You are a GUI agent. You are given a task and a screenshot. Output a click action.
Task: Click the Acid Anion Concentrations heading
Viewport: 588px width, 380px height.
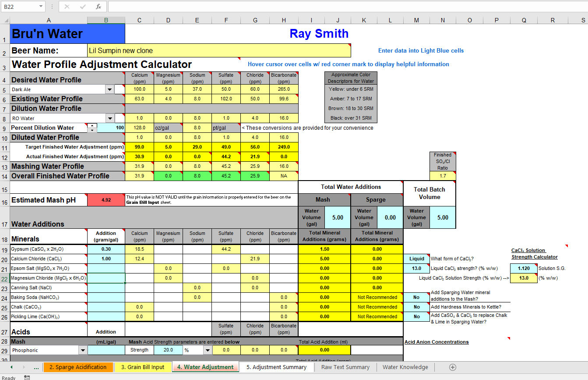437,342
